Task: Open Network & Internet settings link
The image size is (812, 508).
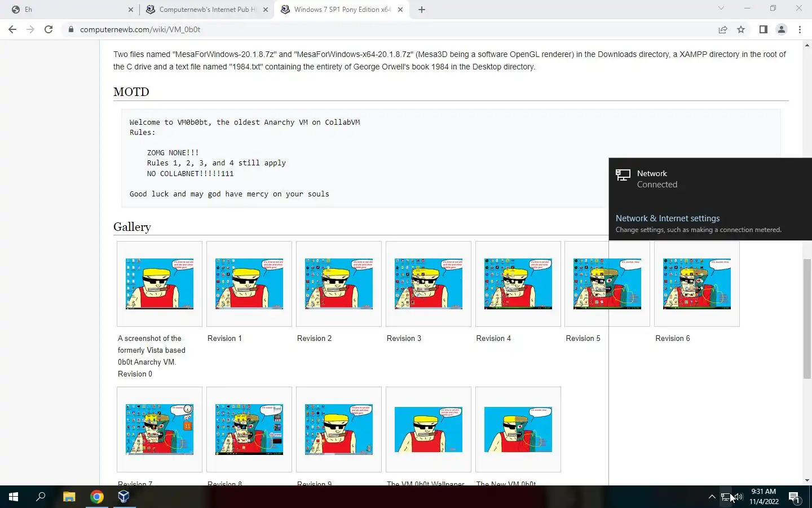Action: [668, 218]
